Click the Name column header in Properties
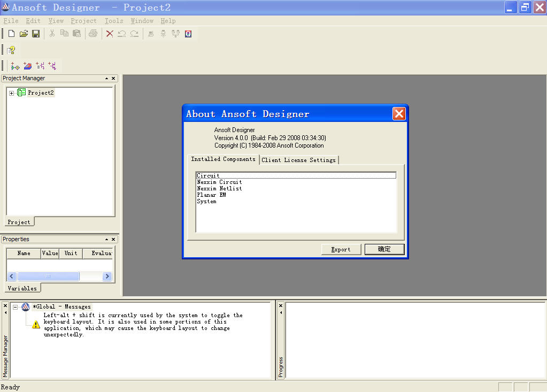Screen dimensions: 547x392 tap(24, 253)
